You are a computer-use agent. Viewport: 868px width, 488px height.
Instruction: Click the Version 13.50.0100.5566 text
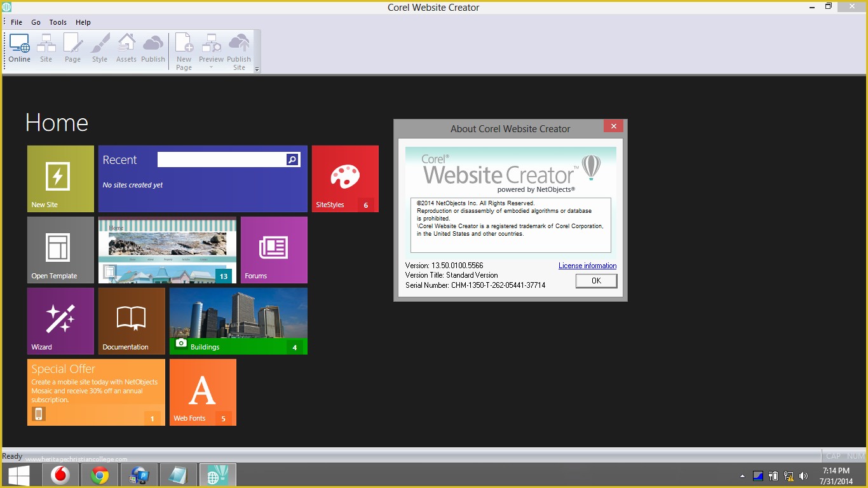pyautogui.click(x=444, y=266)
